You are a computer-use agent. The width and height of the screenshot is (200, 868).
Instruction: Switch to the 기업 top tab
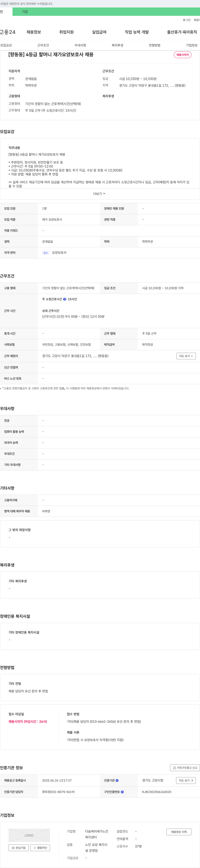tap(25, 11)
